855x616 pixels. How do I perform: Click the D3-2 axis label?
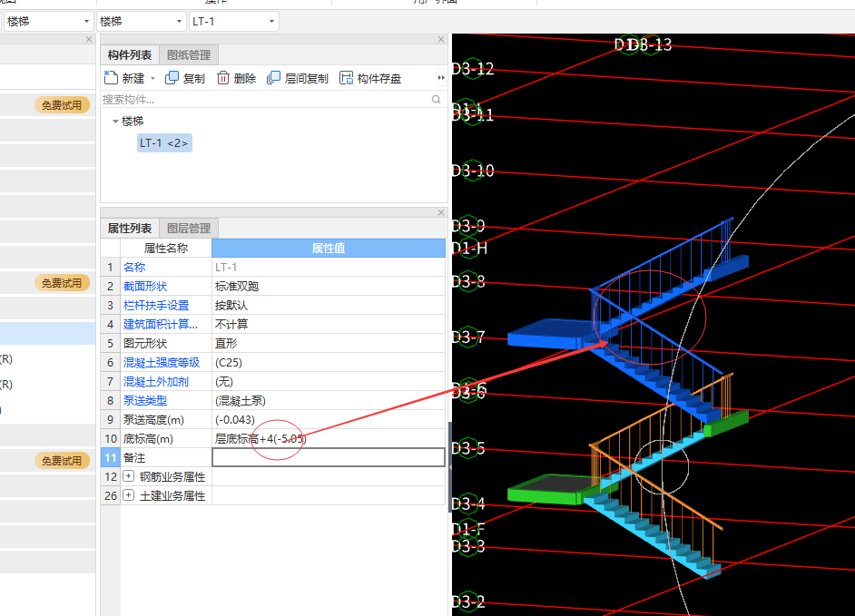[x=468, y=601]
